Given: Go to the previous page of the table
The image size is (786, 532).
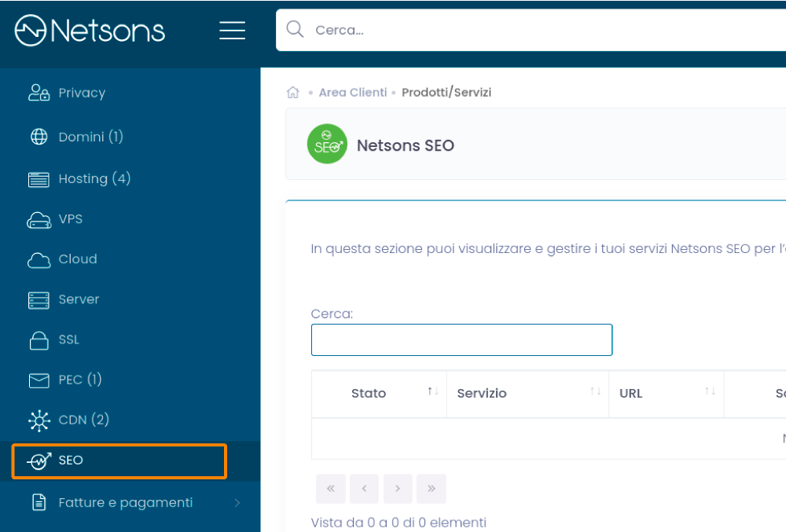Looking at the screenshot, I should (x=365, y=489).
